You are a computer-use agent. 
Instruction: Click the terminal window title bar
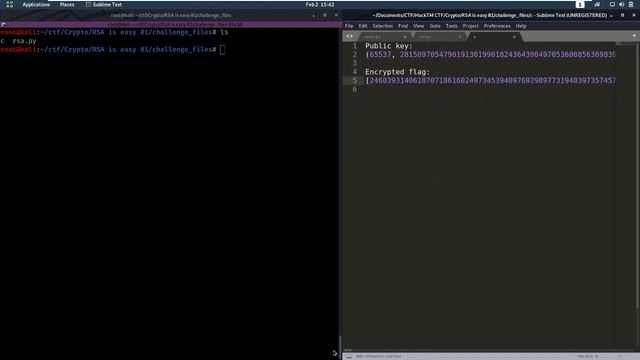(x=171, y=15)
